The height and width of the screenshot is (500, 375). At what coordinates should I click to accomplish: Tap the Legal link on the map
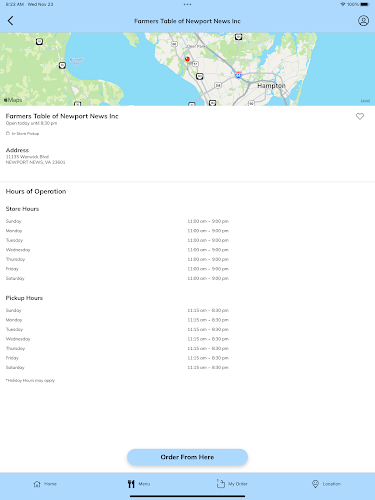click(x=365, y=101)
